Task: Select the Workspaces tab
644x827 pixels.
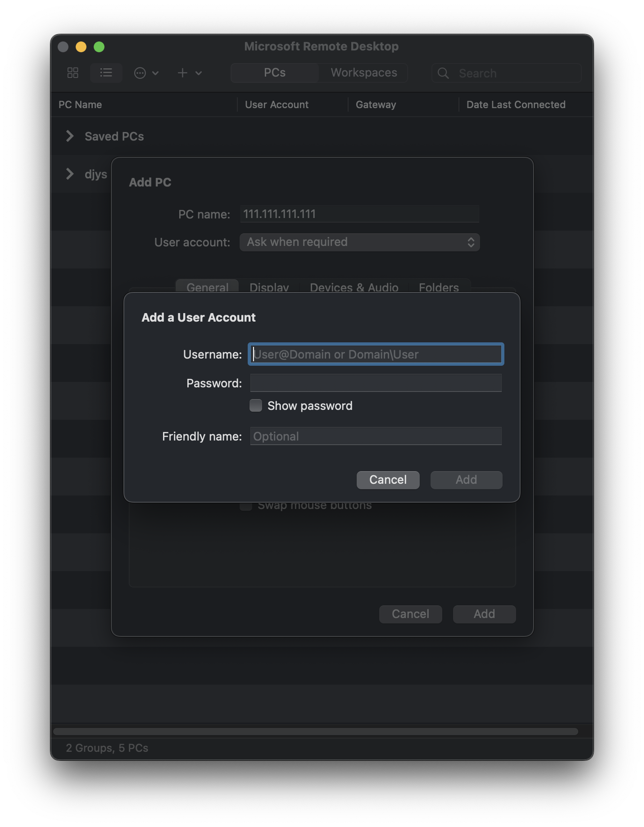Action: pos(364,73)
